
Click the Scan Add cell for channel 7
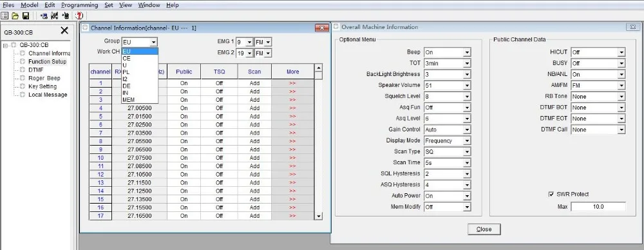[x=254, y=133]
